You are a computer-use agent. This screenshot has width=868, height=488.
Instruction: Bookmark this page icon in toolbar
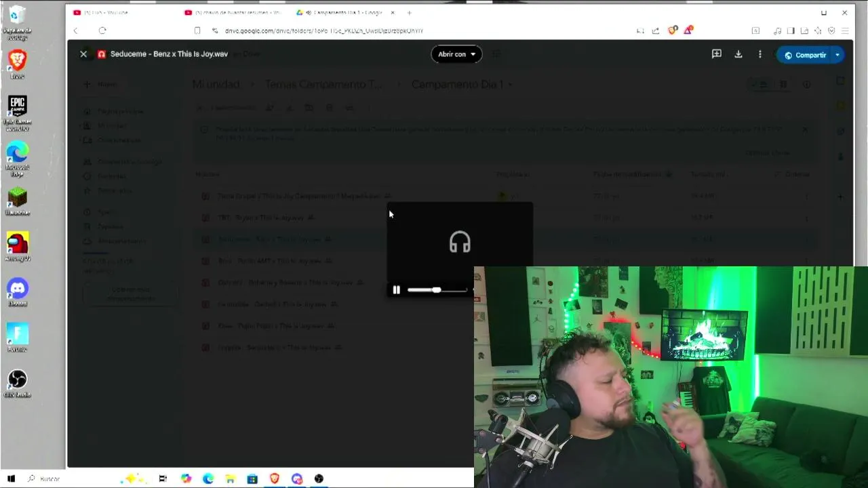[x=197, y=30]
